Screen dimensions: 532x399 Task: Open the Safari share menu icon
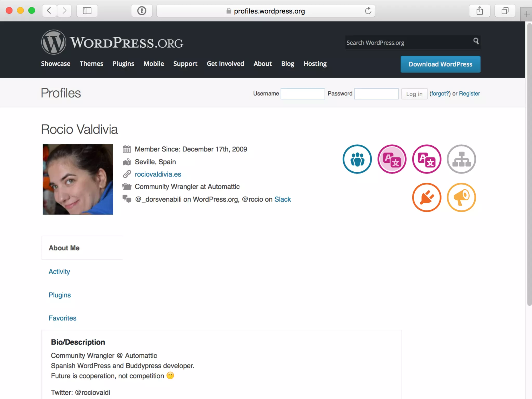tap(480, 11)
